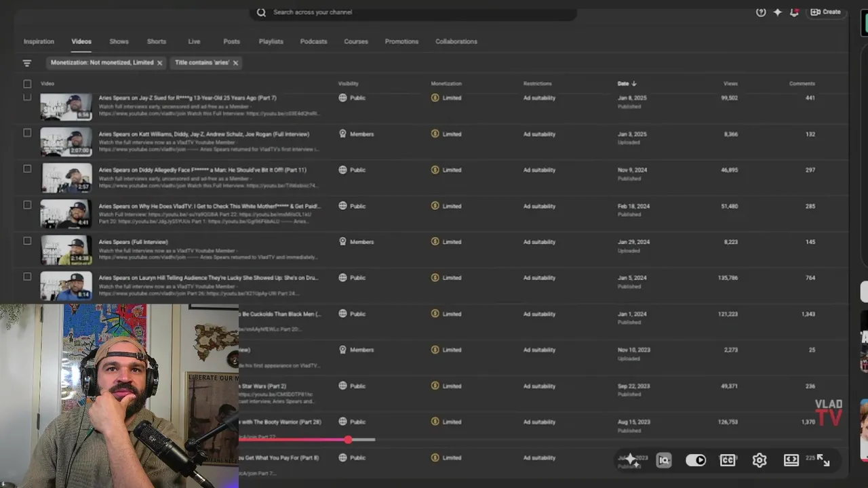Click the Views column header
Viewport: 868px width, 488px height.
point(730,83)
